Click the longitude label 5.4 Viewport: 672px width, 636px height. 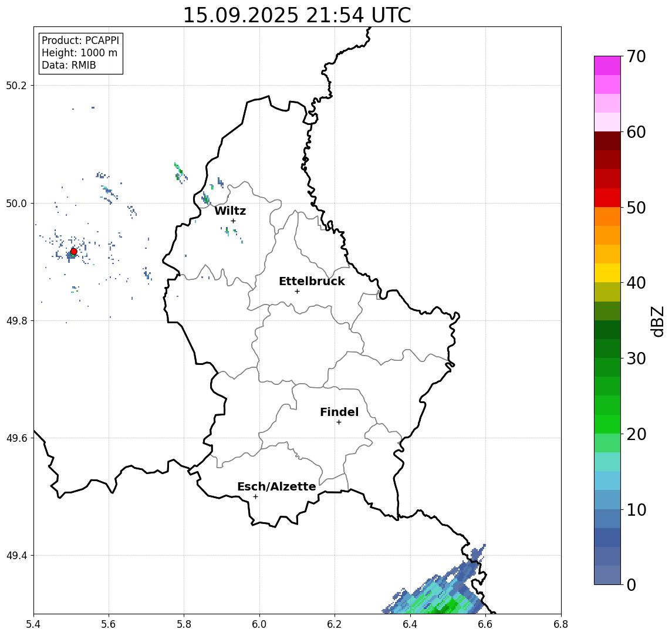click(x=33, y=624)
